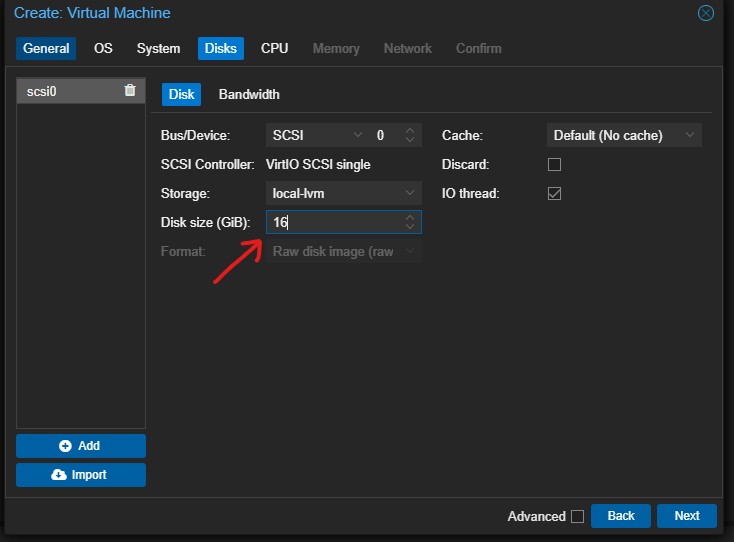734x542 pixels.
Task: Click the Next button
Action: (686, 516)
